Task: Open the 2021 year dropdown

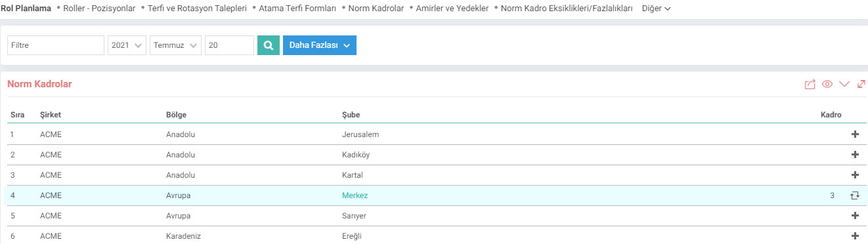Action: [127, 45]
